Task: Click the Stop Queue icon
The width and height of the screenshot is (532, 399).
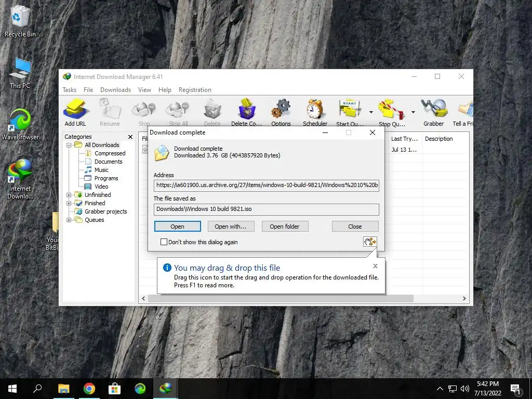Action: pos(392,113)
